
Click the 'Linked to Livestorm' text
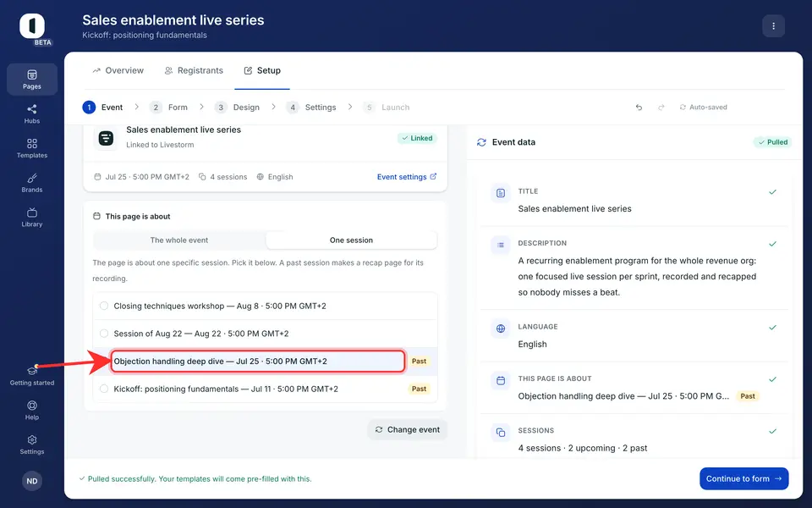point(160,145)
